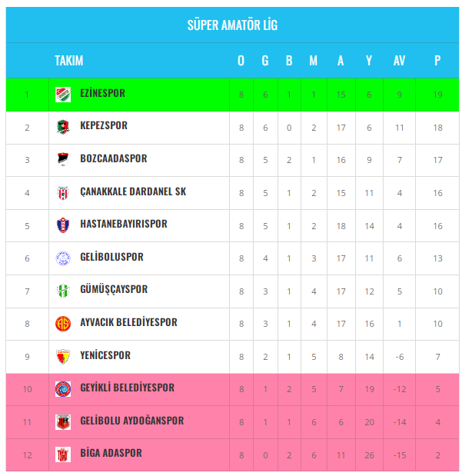Screen dimensions: 472x476
Task: Click the Ezinespor team logo
Action: [62, 95]
